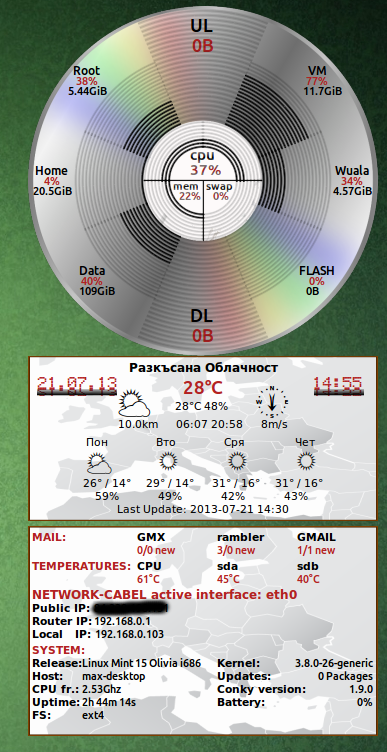Click the TEMPERATURES: section label
This screenshot has width=387, height=752.
82,566
